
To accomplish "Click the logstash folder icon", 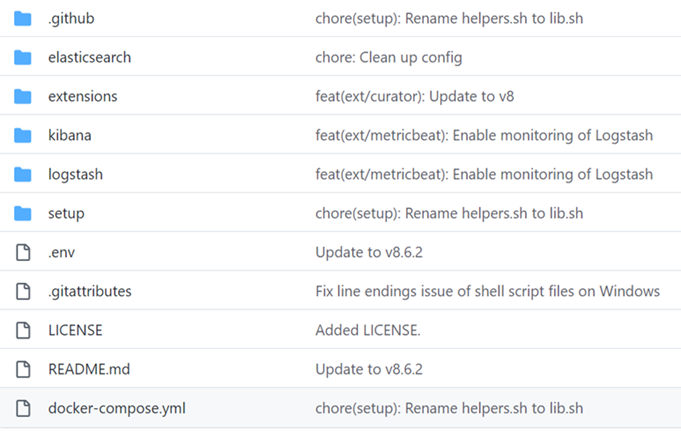I will [23, 175].
